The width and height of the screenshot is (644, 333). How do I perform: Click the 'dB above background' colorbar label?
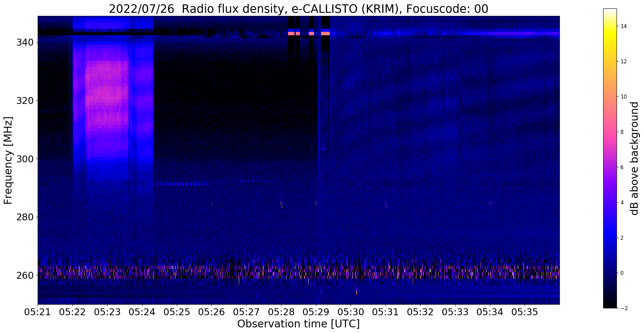pyautogui.click(x=634, y=159)
